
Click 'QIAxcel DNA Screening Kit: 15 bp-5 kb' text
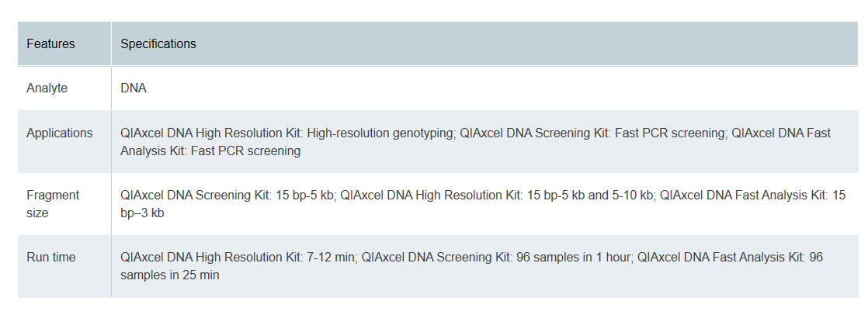click(227, 196)
